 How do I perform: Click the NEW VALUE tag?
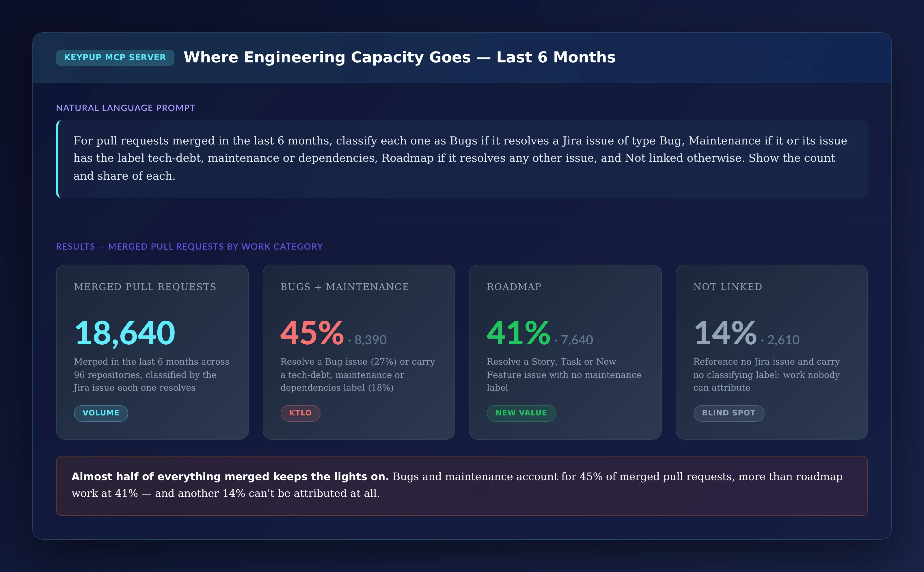point(521,413)
